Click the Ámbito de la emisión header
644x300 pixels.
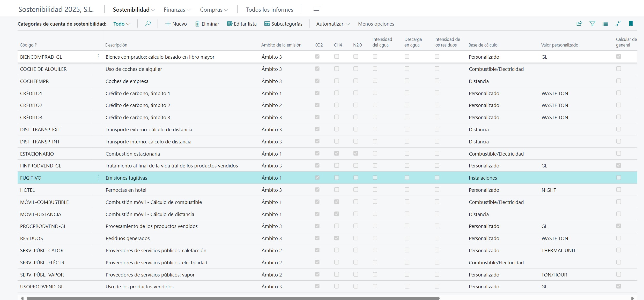coord(281,45)
